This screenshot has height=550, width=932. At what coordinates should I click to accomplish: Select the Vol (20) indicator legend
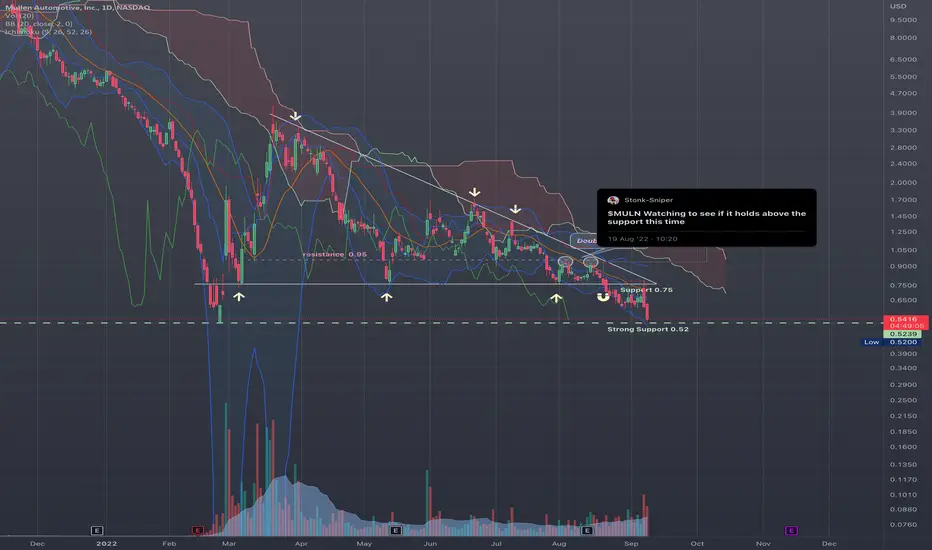pos(20,15)
